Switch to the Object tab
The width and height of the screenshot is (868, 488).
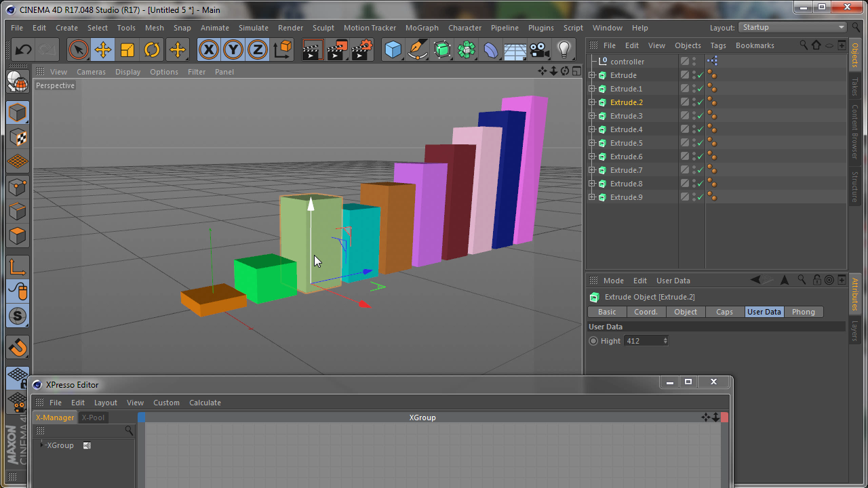(x=685, y=312)
